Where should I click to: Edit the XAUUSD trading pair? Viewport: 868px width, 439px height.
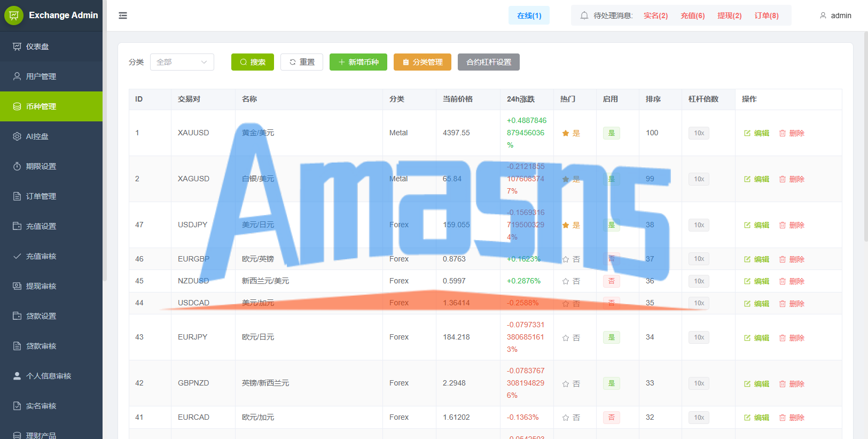pos(756,133)
